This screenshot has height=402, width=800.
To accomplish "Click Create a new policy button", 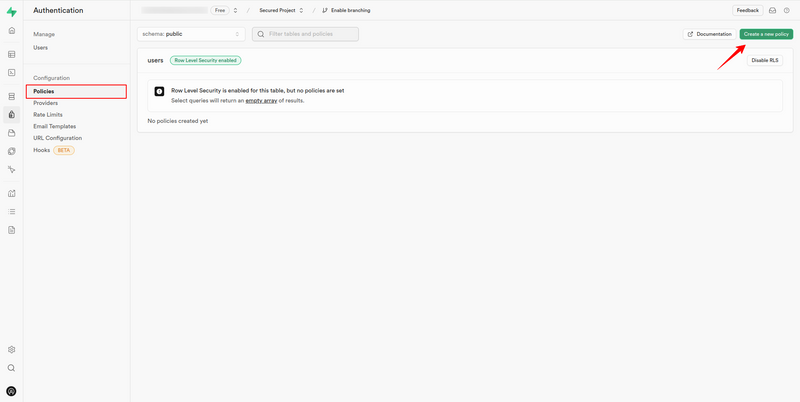I will pyautogui.click(x=766, y=34).
